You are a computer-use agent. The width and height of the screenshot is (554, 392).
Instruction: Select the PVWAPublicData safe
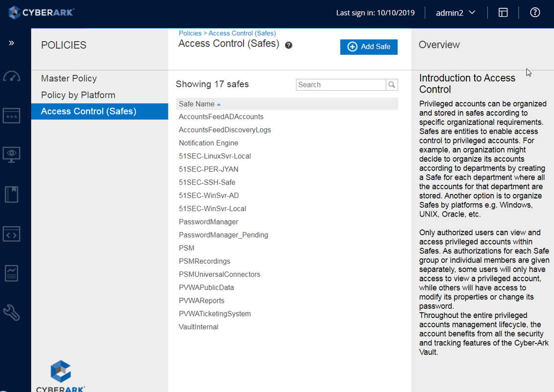206,287
